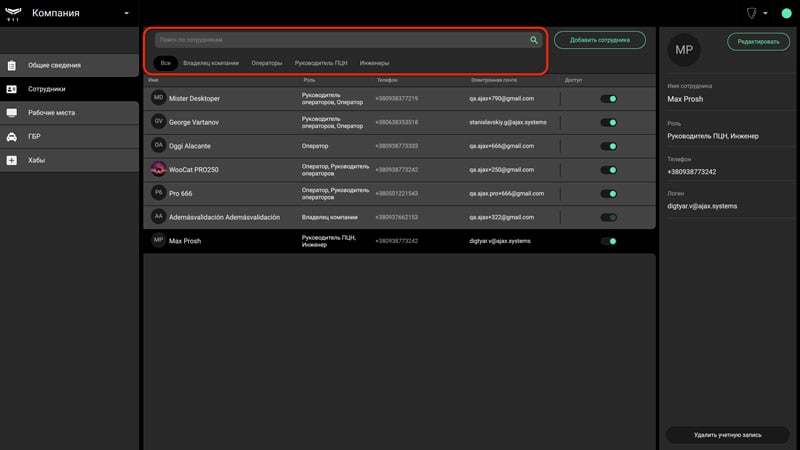Click Добавить сотрудника button
The height and width of the screenshot is (450, 800).
(599, 40)
